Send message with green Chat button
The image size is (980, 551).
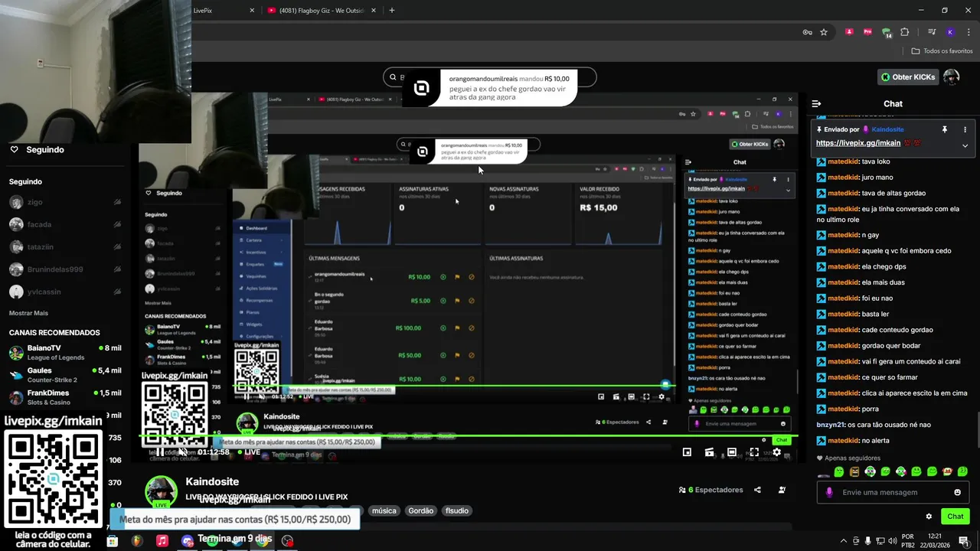[x=955, y=517]
